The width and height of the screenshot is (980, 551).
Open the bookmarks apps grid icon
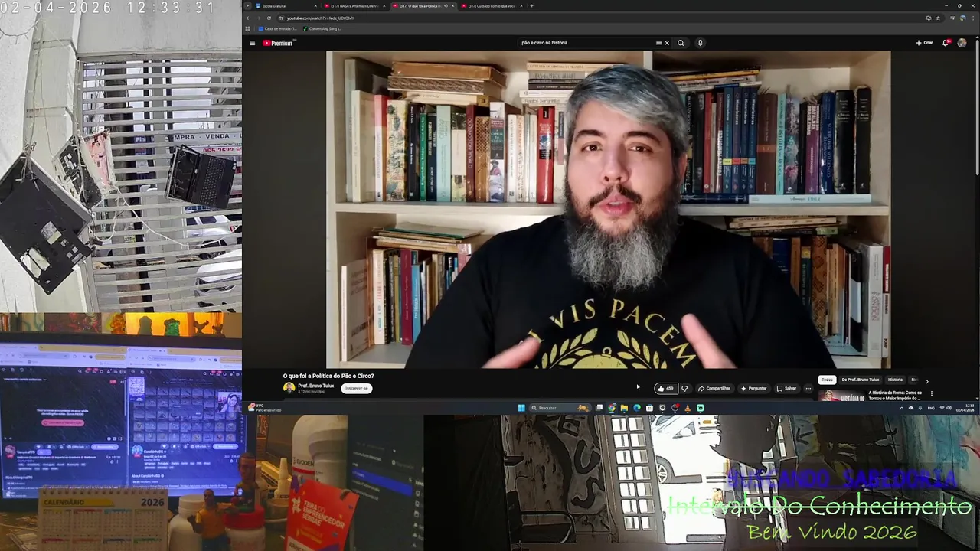pos(248,28)
